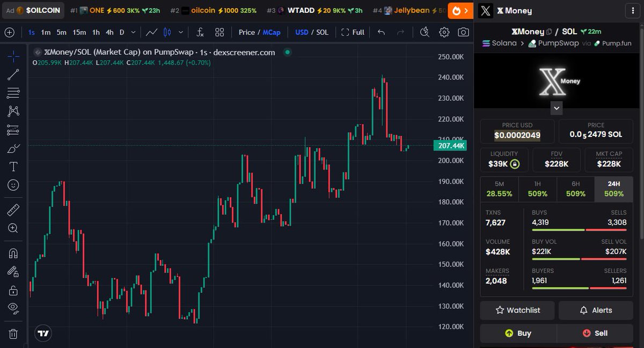Switch to daily D timeframe
Screen dimensions: 644x348
pyautogui.click(x=122, y=32)
